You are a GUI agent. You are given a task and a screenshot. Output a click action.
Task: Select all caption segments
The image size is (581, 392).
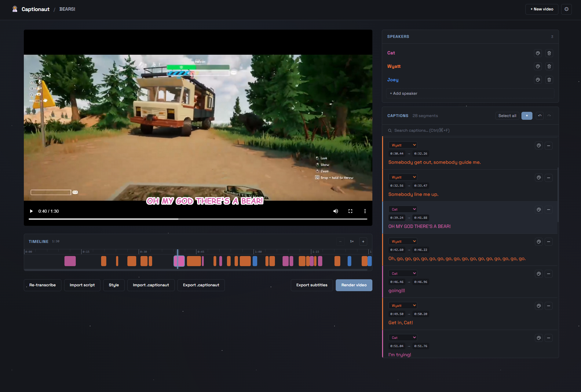click(x=507, y=116)
